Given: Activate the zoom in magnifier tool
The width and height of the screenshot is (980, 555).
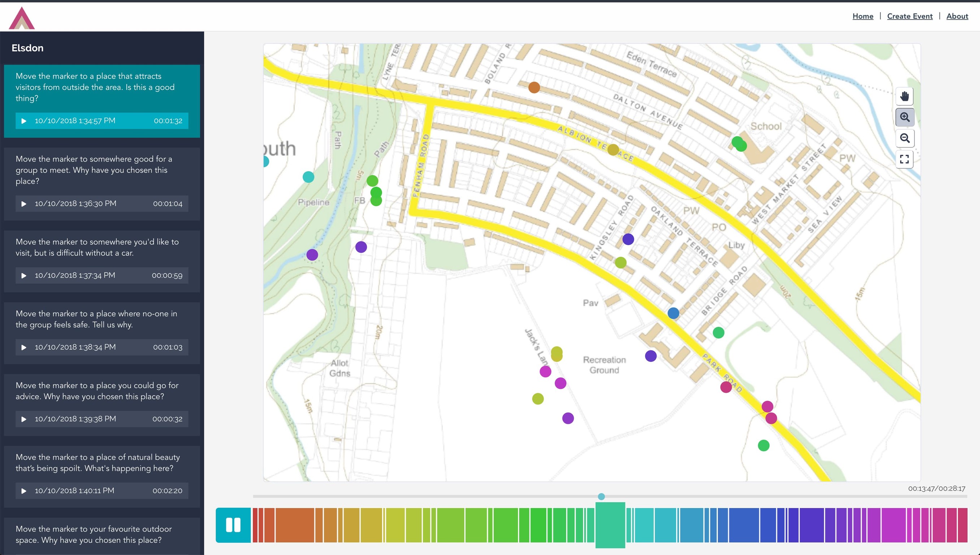Looking at the screenshot, I should (x=905, y=117).
